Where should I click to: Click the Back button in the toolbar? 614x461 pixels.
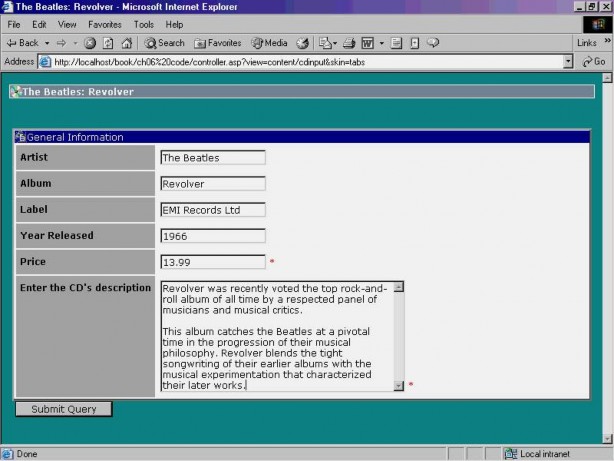tap(22, 43)
